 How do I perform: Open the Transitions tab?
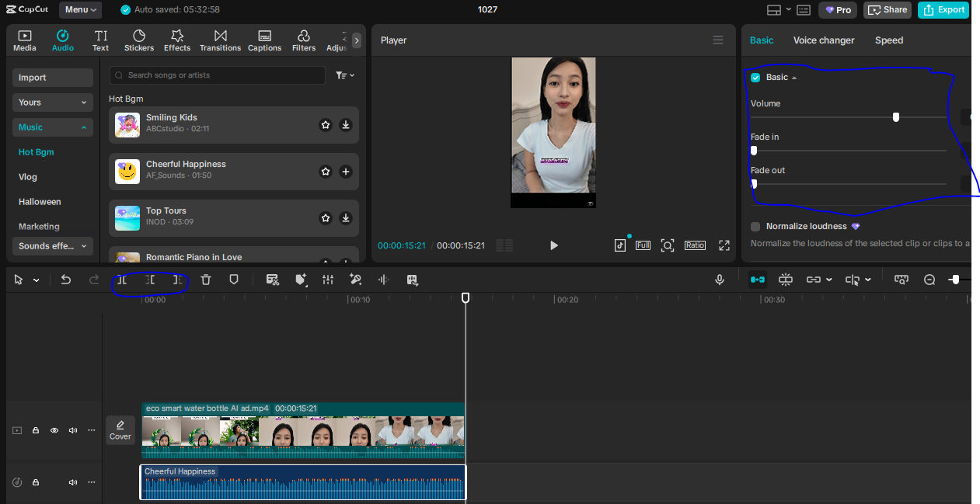pos(220,40)
